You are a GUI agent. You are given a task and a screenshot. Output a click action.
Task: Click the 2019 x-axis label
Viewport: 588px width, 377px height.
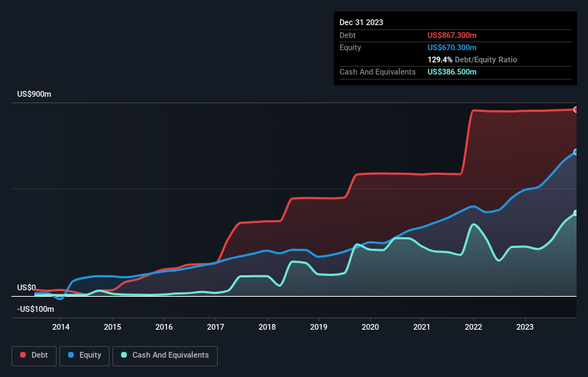319,327
